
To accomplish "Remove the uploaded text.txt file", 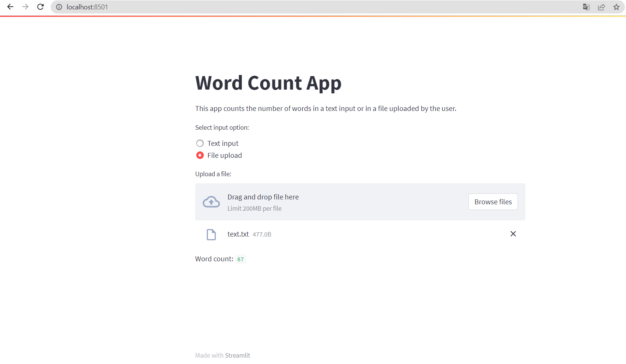I will coord(513,234).
